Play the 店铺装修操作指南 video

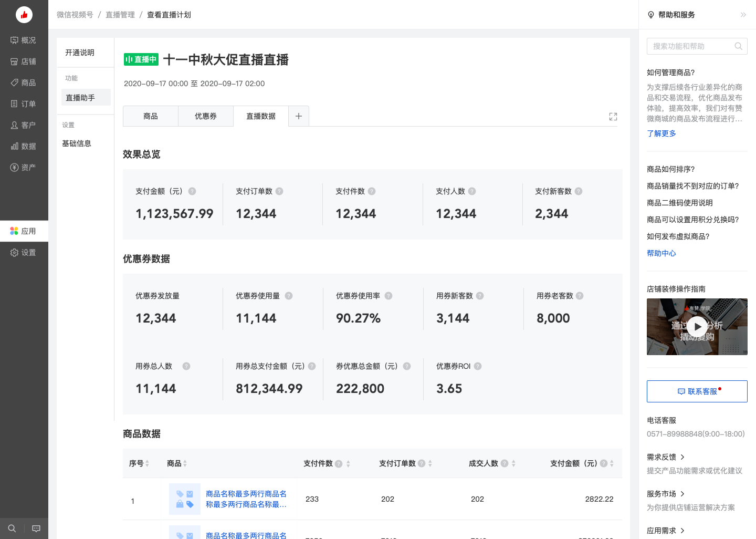(697, 327)
